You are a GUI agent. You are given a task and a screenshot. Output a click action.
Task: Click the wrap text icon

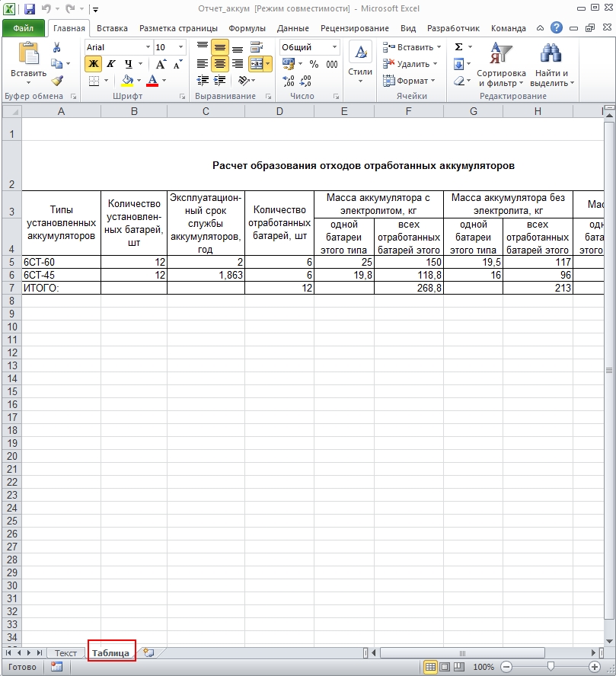257,47
